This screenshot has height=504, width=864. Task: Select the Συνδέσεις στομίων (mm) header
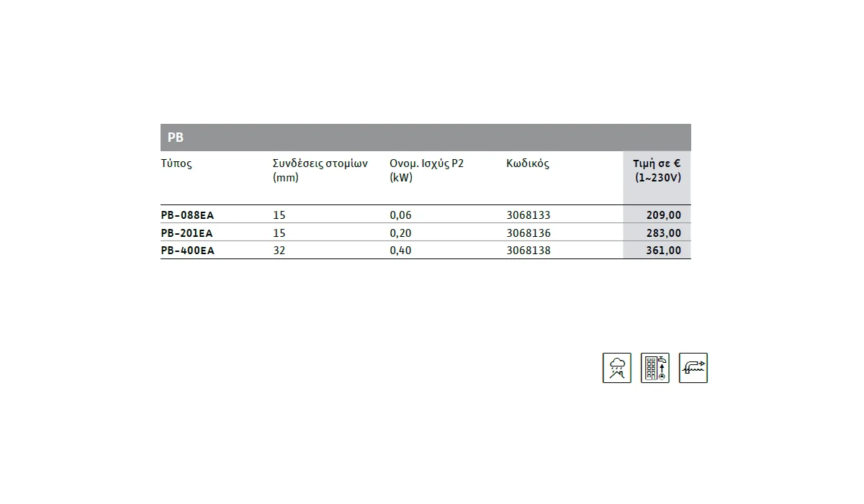click(x=320, y=171)
